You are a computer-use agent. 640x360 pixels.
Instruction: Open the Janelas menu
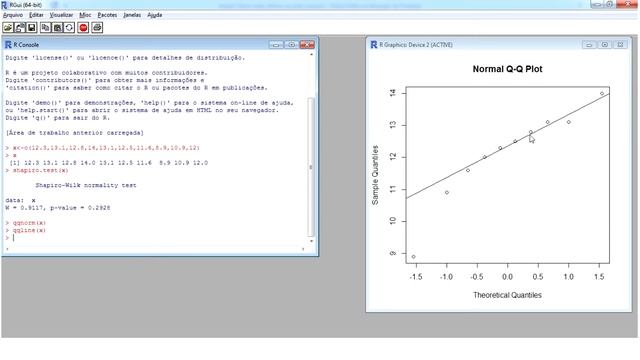coord(132,15)
